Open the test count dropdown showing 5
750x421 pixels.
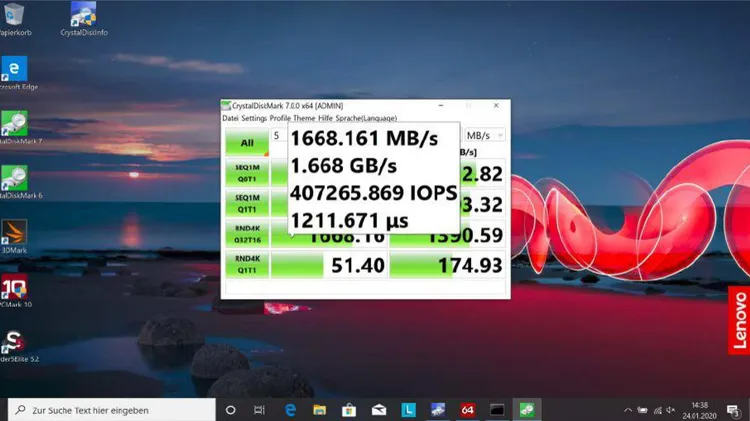278,135
